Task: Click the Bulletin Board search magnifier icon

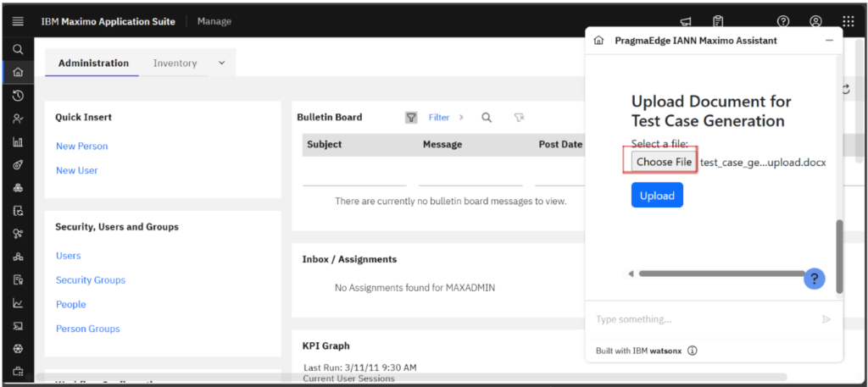Action: [487, 117]
